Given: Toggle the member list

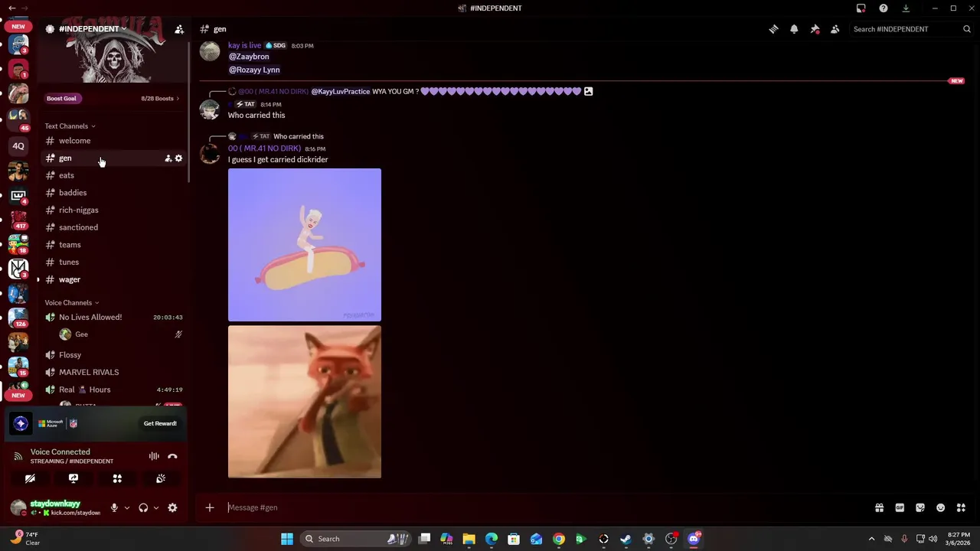Looking at the screenshot, I should [835, 29].
